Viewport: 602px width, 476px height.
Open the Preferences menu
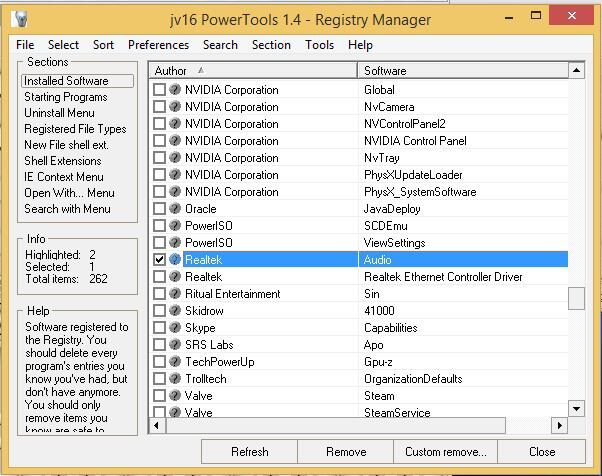159,45
